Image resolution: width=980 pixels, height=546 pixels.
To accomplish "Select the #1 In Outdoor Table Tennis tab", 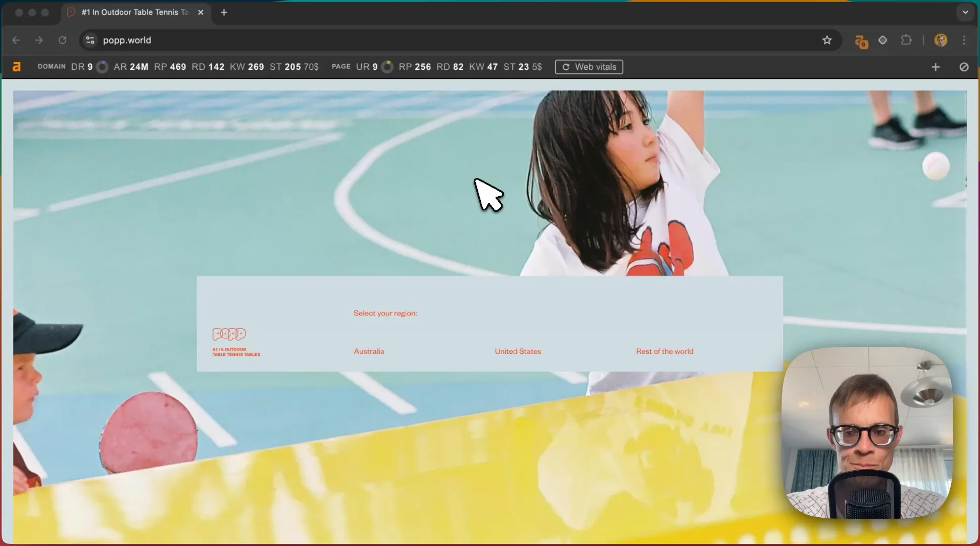I will pos(135,12).
